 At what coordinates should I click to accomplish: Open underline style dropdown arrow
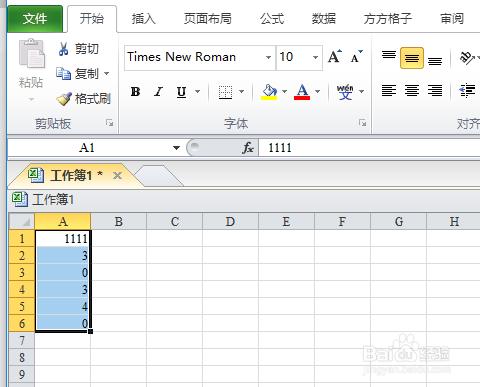(198, 91)
